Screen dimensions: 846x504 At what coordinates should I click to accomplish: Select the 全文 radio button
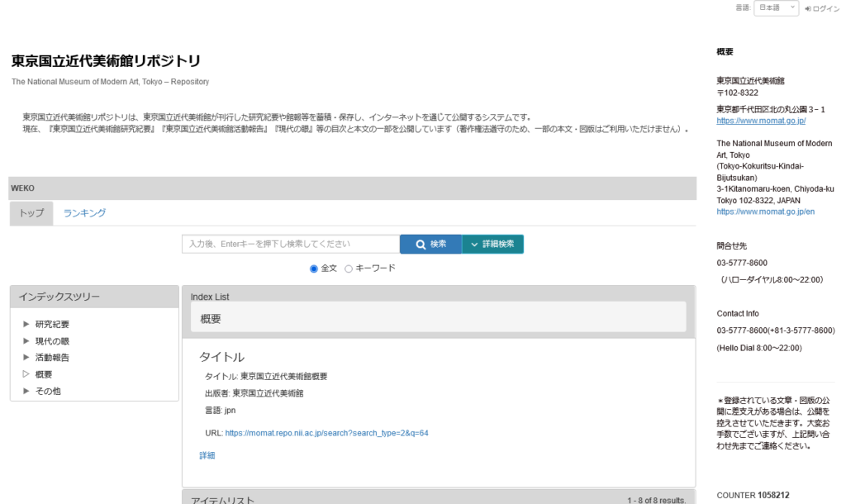[x=313, y=269]
